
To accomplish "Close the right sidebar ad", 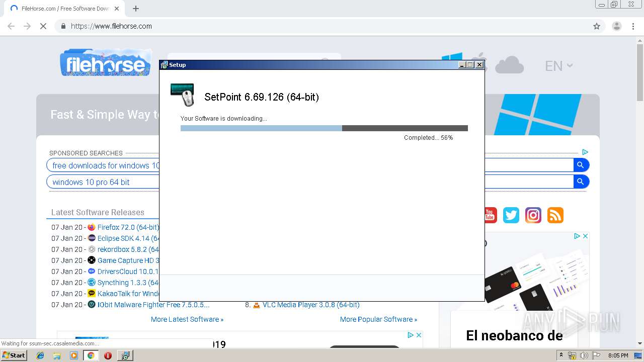I will (x=585, y=236).
